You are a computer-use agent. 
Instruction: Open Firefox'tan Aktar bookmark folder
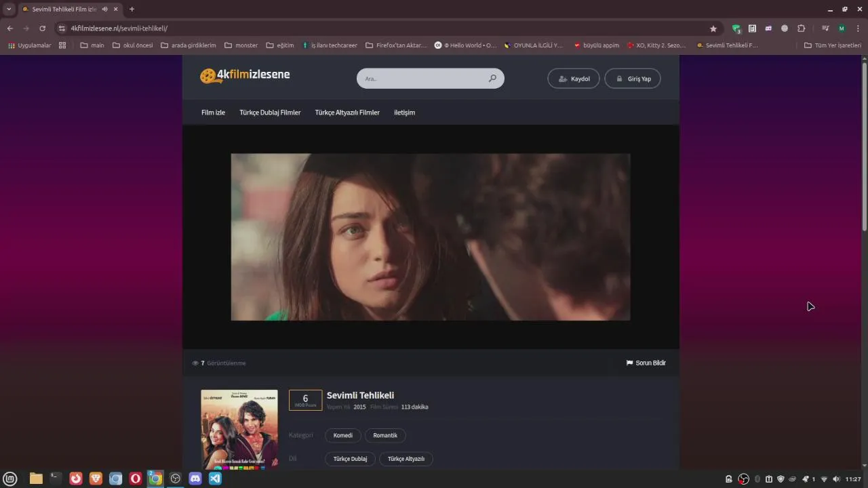[396, 45]
